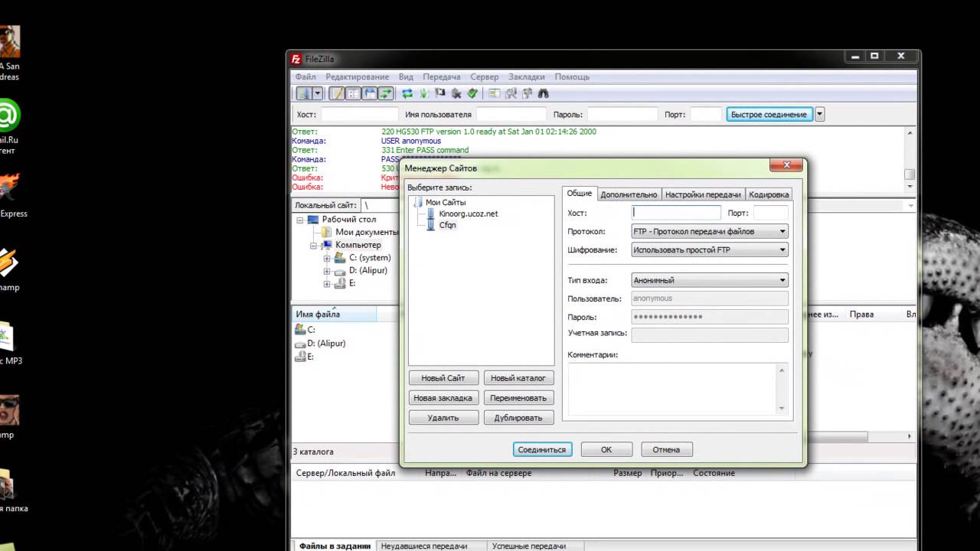
Task: Open the Сервер menu
Action: (x=484, y=77)
